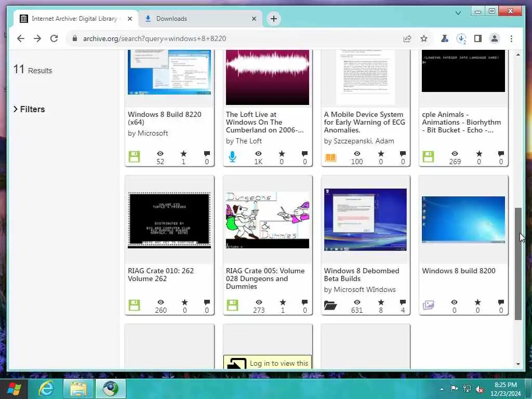Screen dimensions: 532x399
Task: Click the favorites star on Windows 8 Build 8220 card
Action: 183,154
